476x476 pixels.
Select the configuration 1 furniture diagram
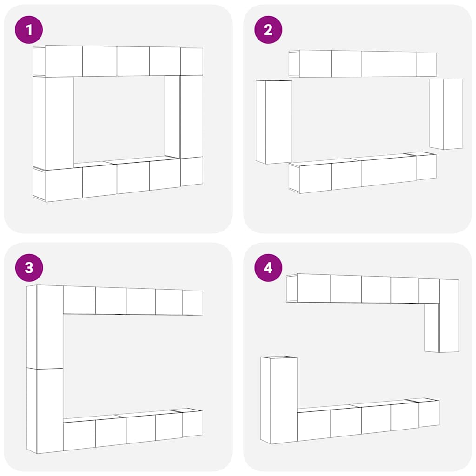118,124
